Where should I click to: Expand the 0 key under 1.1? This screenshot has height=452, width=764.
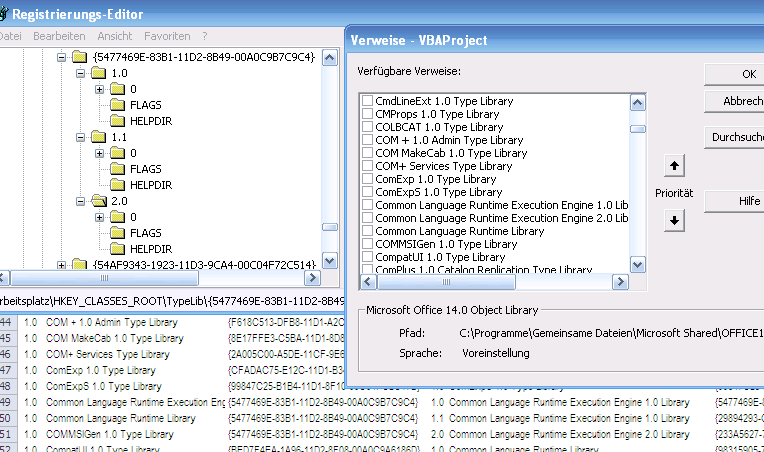coord(99,153)
